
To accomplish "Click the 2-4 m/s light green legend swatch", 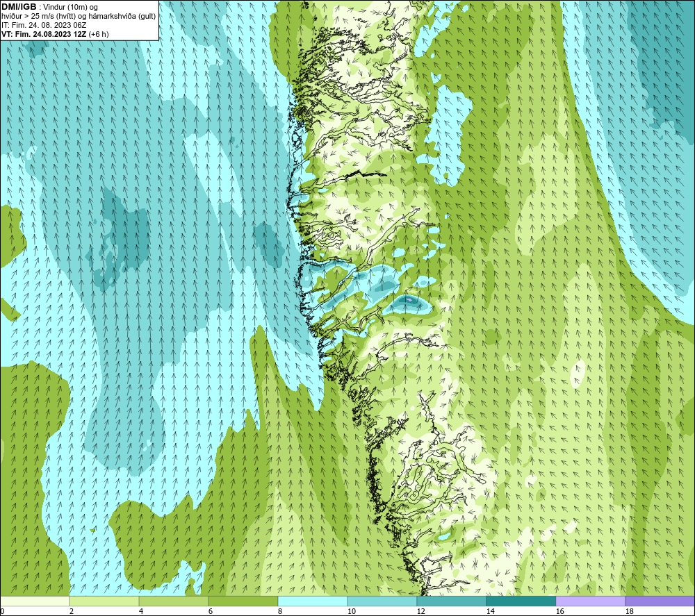I will tap(104, 601).
